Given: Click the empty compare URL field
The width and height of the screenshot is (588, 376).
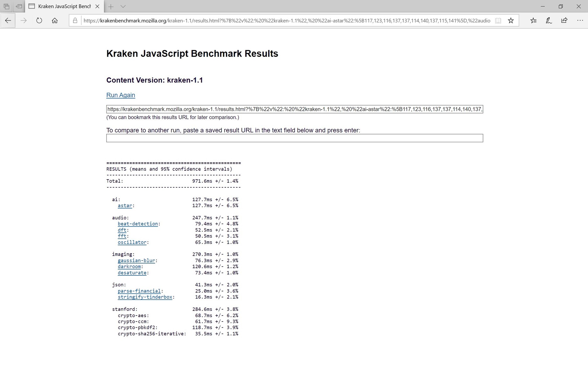Looking at the screenshot, I should pyautogui.click(x=295, y=138).
